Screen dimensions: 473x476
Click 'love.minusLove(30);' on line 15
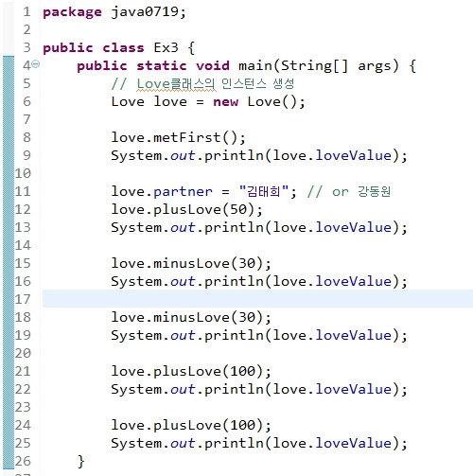coord(191,263)
